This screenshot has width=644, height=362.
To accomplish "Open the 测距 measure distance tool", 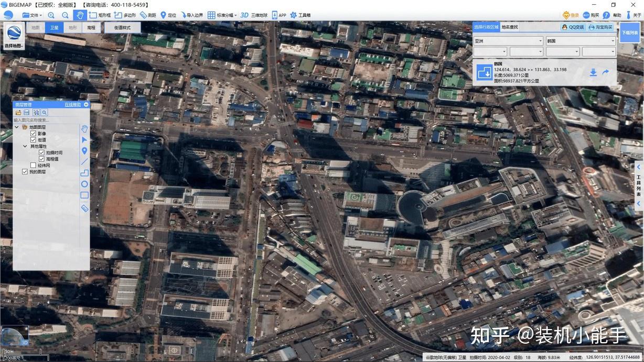I will coord(148,15).
